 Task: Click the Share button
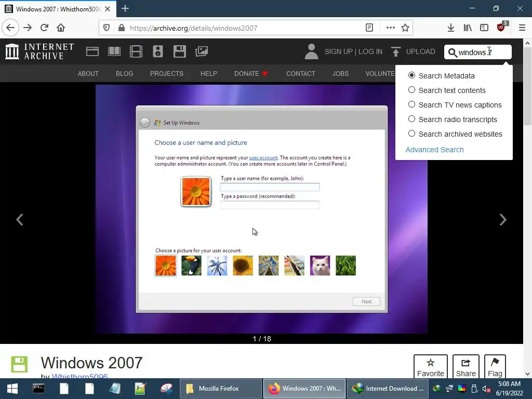pos(466,367)
